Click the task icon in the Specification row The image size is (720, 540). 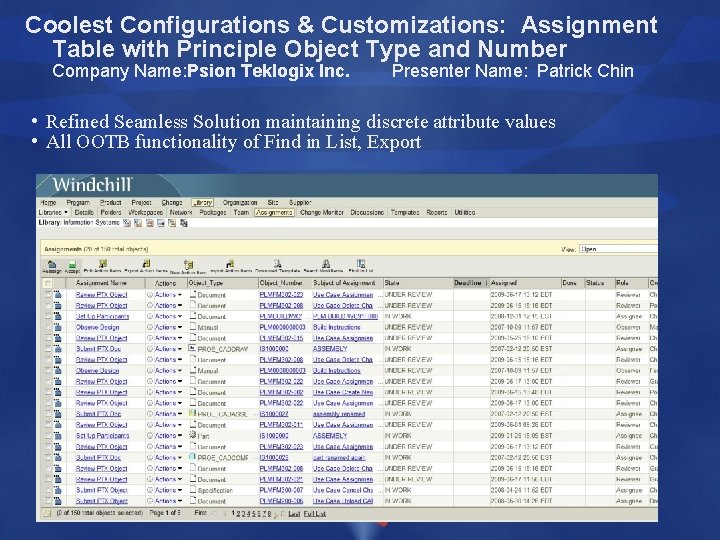57,490
